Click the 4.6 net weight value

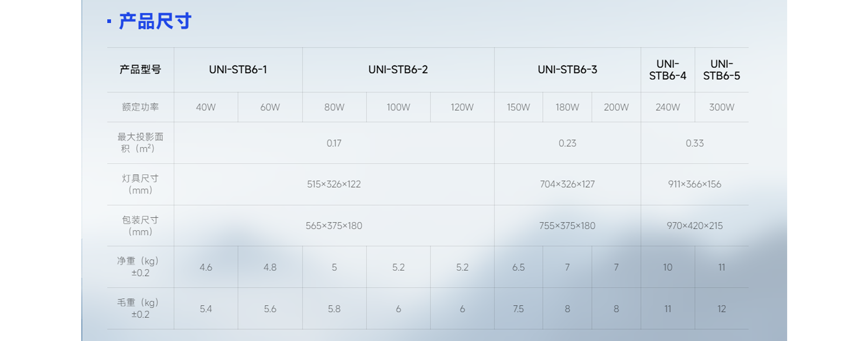[x=206, y=267]
